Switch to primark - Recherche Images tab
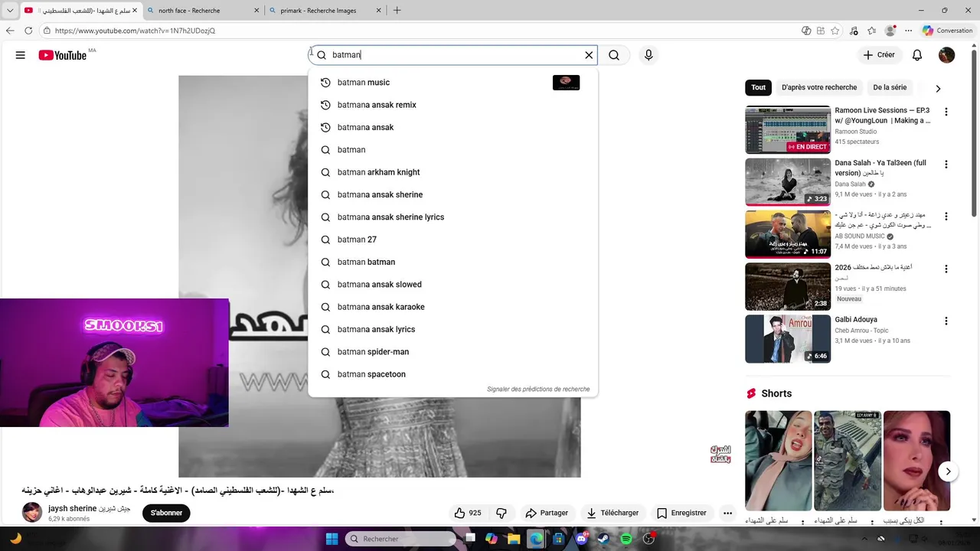 click(325, 11)
